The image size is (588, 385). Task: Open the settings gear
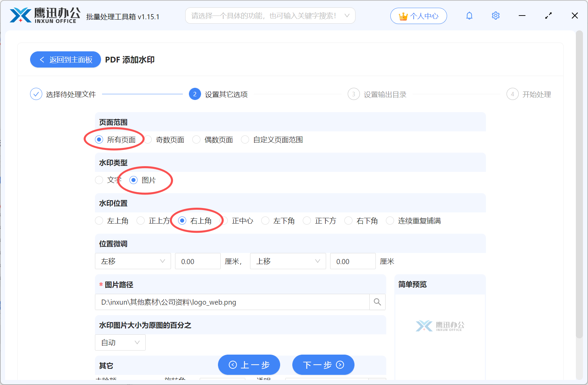click(x=495, y=16)
